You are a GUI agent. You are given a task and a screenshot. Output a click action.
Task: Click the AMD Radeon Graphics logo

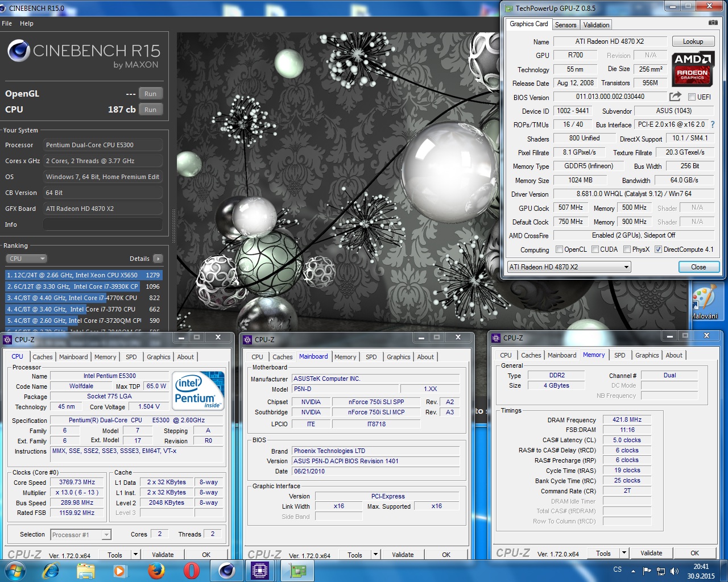692,68
